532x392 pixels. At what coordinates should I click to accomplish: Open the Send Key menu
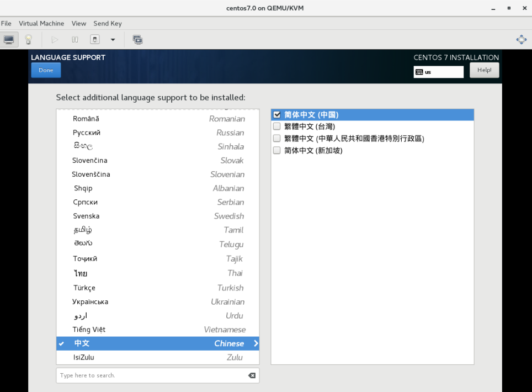point(108,23)
